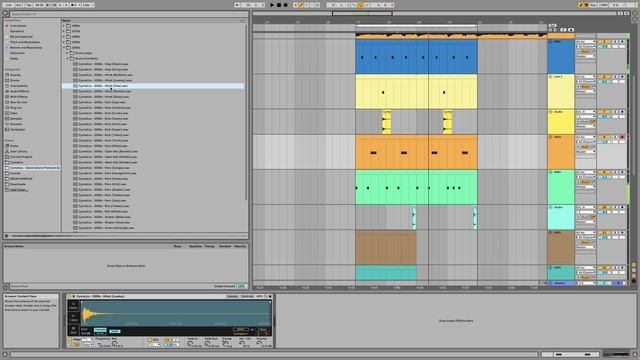Viewport: 640px width, 360px height.
Task: Click the browser search field
Action: point(129,14)
